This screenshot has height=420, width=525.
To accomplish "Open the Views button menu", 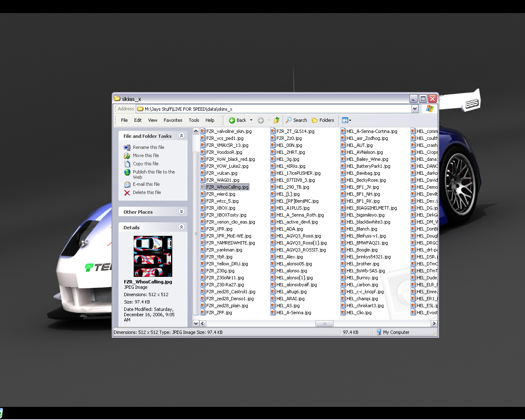I will [347, 120].
